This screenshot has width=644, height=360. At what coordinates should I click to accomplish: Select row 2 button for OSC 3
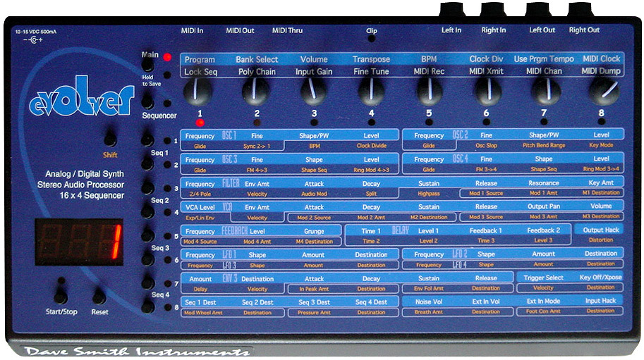coord(147,163)
